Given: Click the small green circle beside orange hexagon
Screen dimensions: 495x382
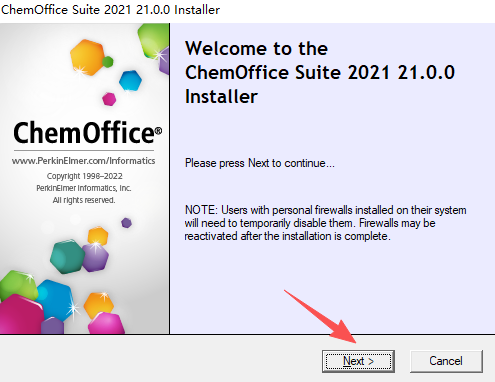Looking at the screenshot, I should [108, 62].
